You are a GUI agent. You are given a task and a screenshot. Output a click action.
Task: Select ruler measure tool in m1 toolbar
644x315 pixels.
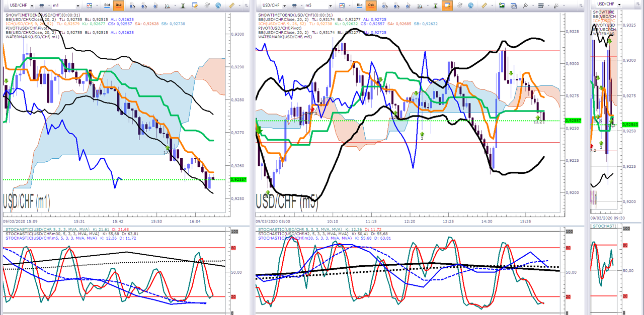pyautogui.click(x=232, y=6)
